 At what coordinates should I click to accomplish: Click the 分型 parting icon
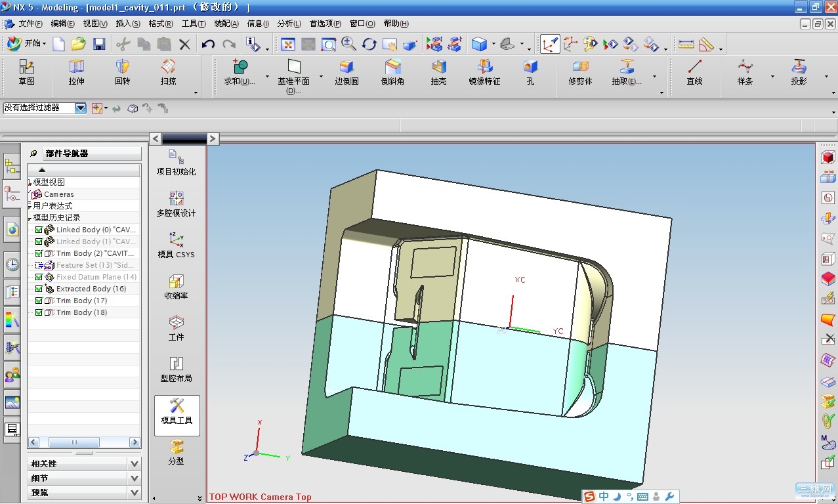[x=176, y=452]
